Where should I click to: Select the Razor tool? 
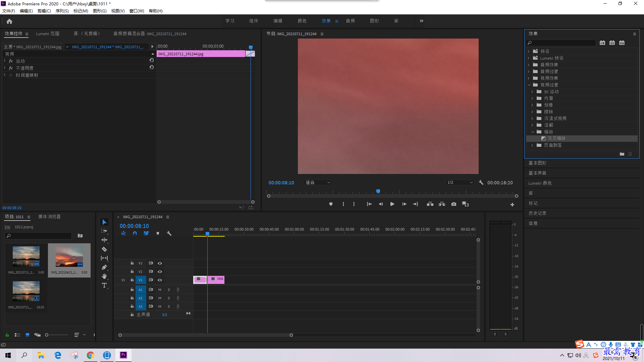[x=104, y=249]
